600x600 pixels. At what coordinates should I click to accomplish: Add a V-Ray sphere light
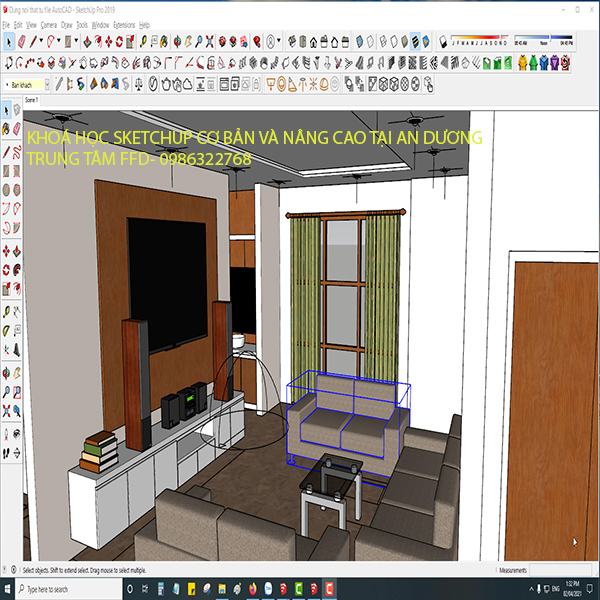pyautogui.click(x=281, y=84)
